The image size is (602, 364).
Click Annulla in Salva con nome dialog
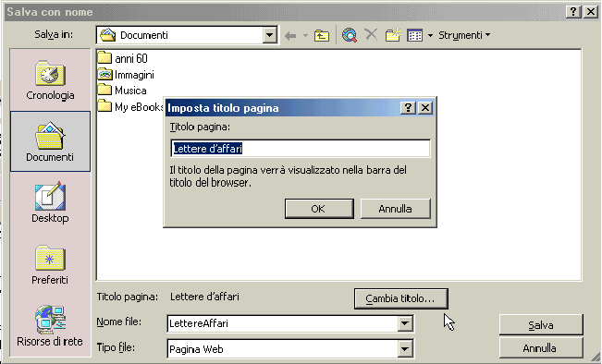[541, 348]
